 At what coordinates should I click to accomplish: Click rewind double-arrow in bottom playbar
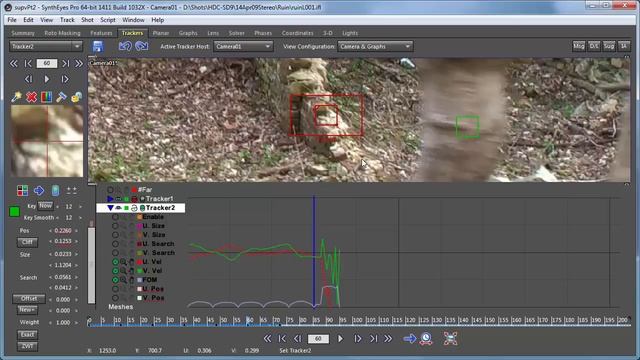[x=267, y=338]
